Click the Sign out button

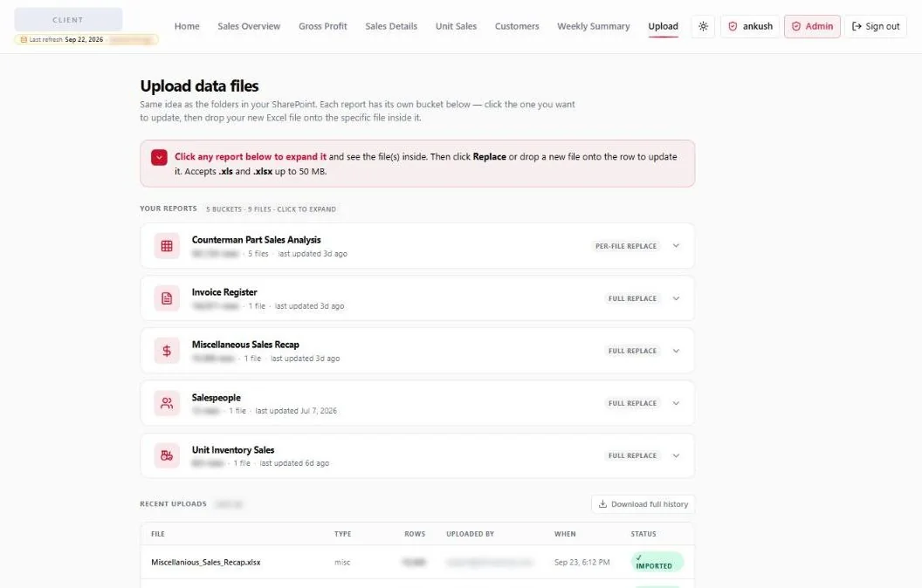(x=876, y=26)
